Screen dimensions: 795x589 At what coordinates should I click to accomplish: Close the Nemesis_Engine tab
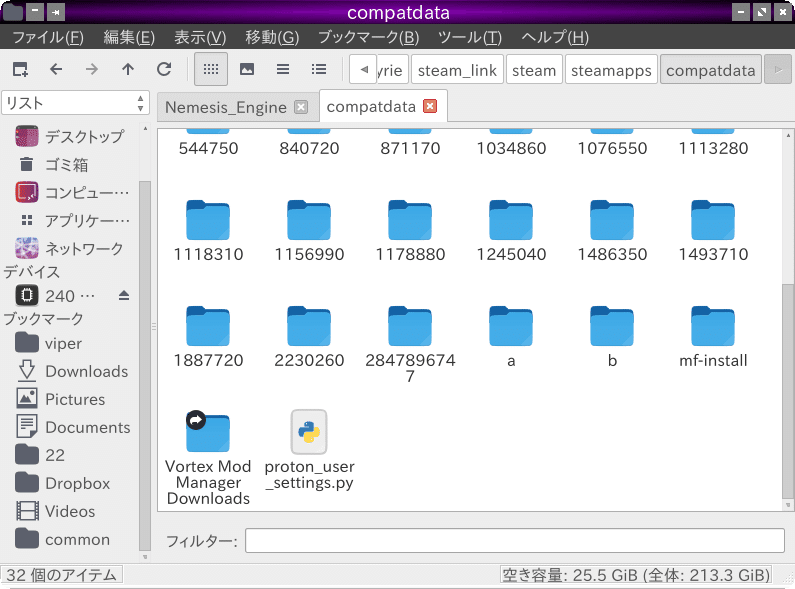pos(301,107)
